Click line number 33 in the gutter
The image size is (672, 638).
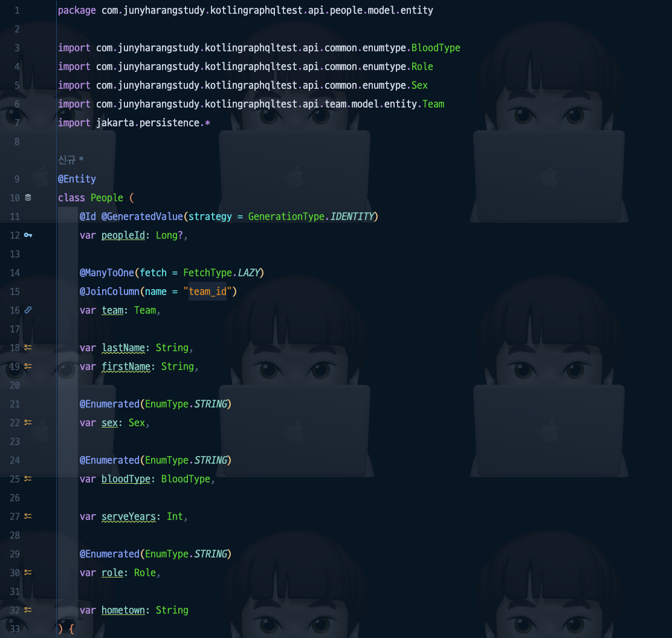click(15, 629)
